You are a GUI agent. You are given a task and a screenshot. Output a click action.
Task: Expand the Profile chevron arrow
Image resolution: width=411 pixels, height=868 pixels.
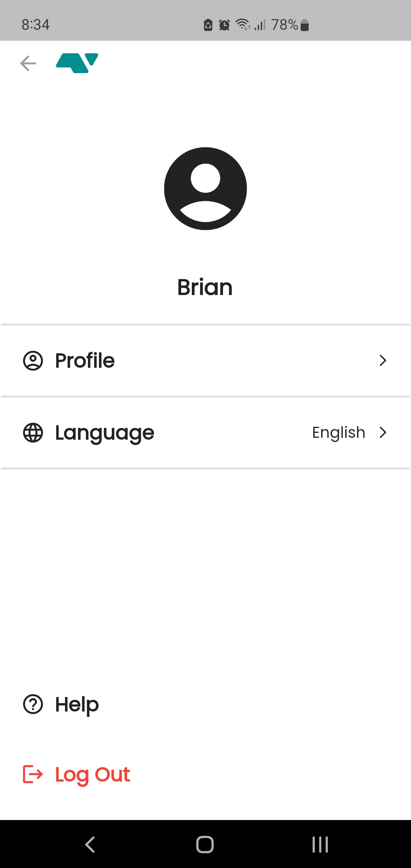(383, 361)
